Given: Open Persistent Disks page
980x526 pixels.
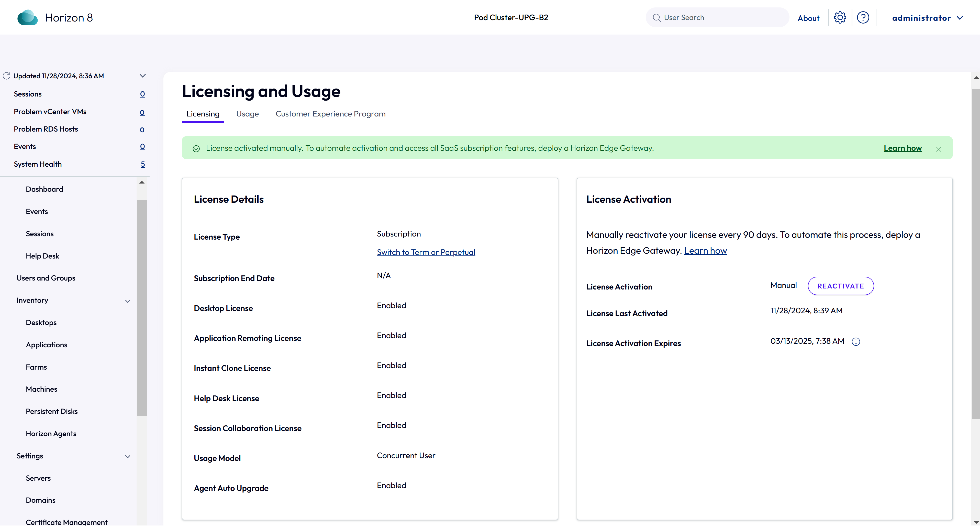Looking at the screenshot, I should (52, 411).
